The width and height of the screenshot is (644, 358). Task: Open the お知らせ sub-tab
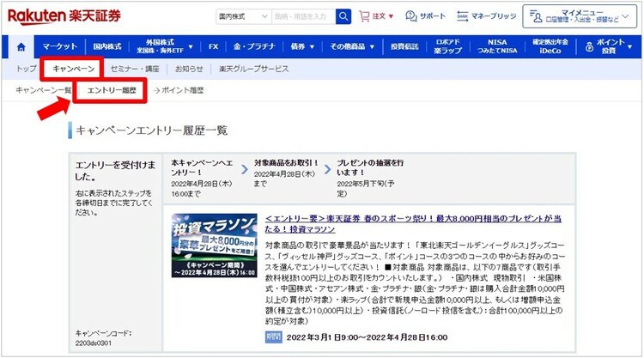point(189,69)
